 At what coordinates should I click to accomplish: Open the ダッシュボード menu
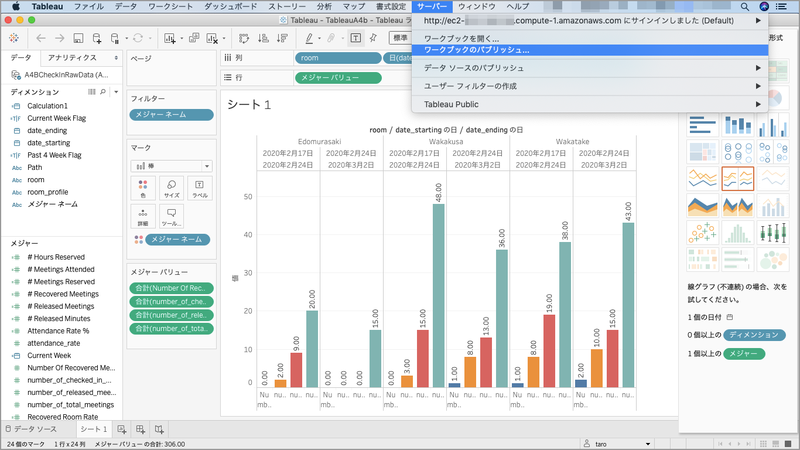pyautogui.click(x=230, y=7)
